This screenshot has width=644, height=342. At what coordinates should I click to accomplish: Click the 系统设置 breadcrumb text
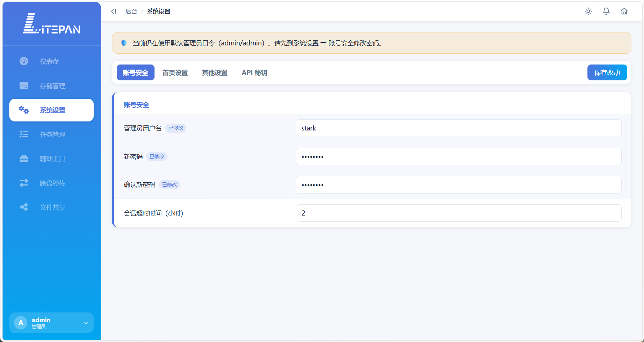(159, 11)
